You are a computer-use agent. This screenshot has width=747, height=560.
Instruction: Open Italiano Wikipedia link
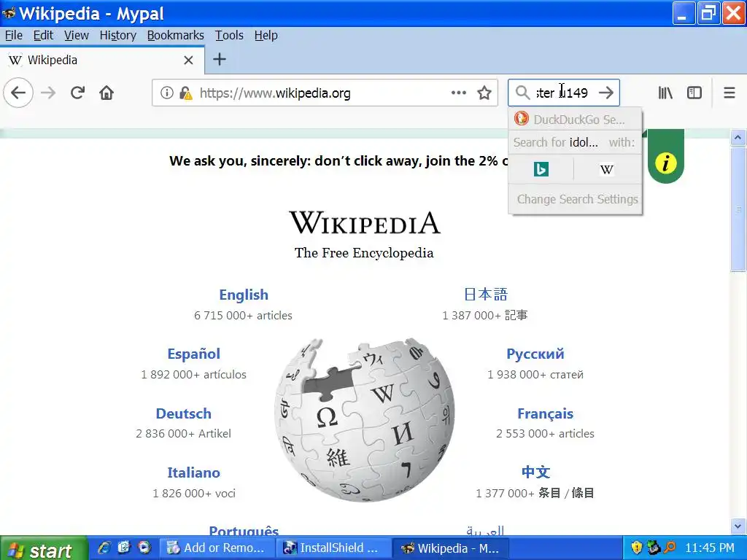[x=193, y=472]
